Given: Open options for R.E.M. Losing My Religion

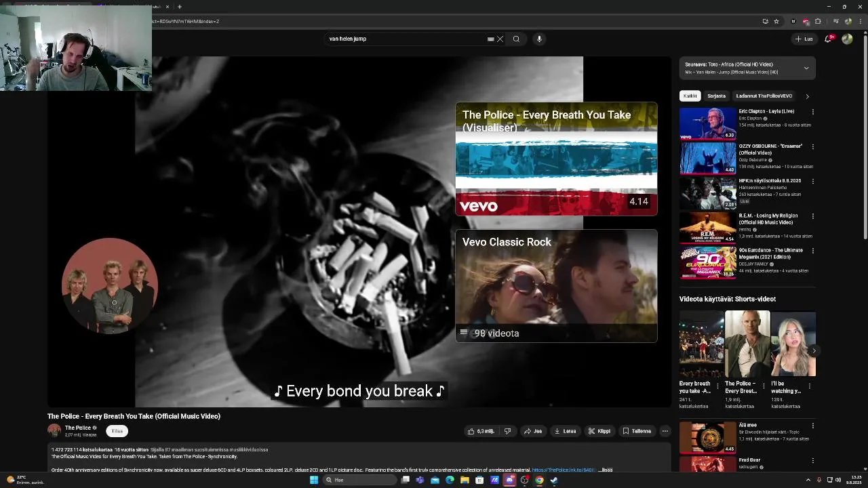Looking at the screenshot, I should click(812, 216).
